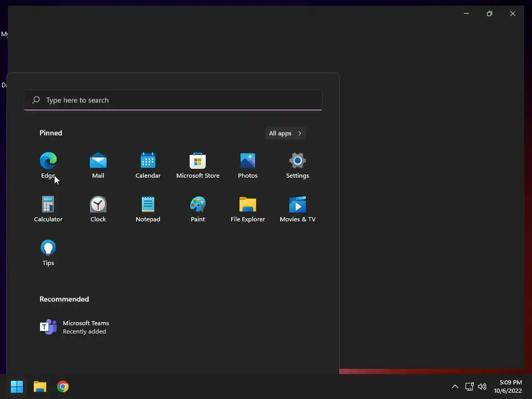Open Notepad
Image resolution: width=532 pixels, height=399 pixels.
coord(148,209)
